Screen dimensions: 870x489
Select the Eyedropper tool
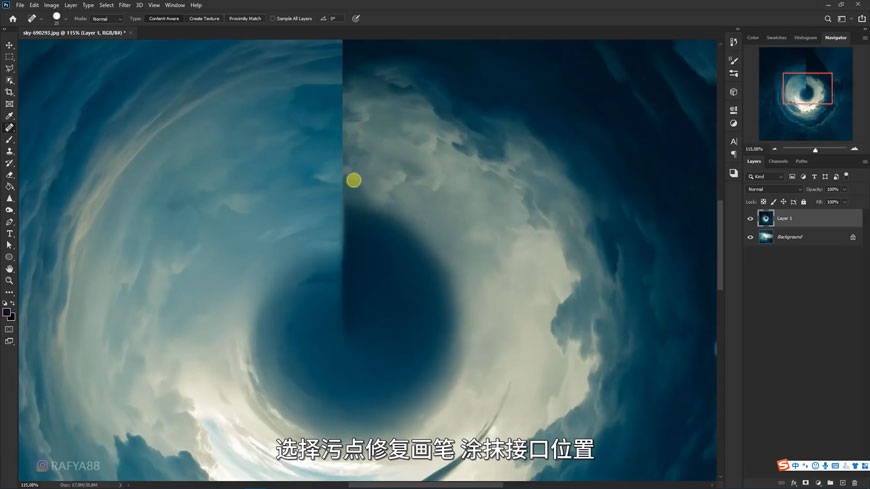[x=9, y=116]
